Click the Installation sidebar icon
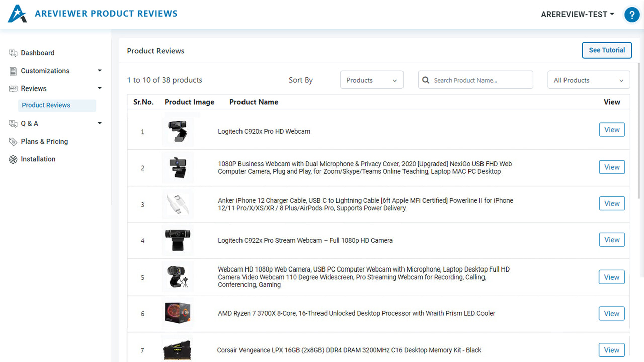 [x=12, y=159]
